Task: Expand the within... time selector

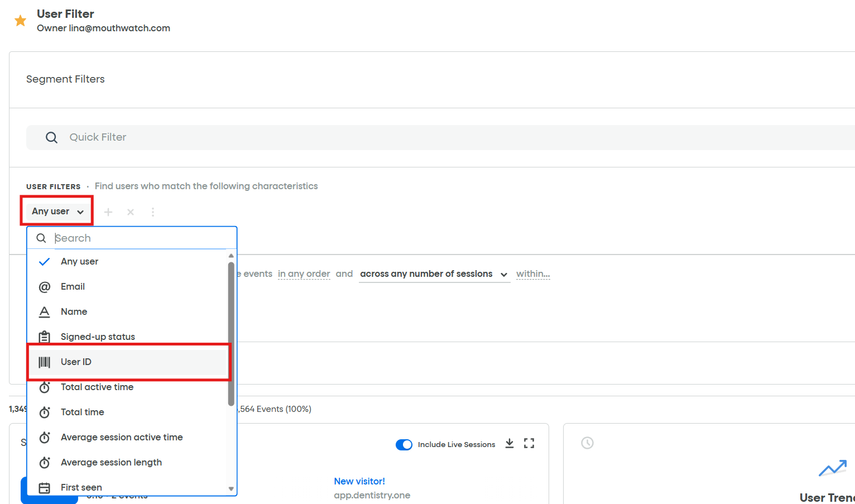Action: (532, 273)
